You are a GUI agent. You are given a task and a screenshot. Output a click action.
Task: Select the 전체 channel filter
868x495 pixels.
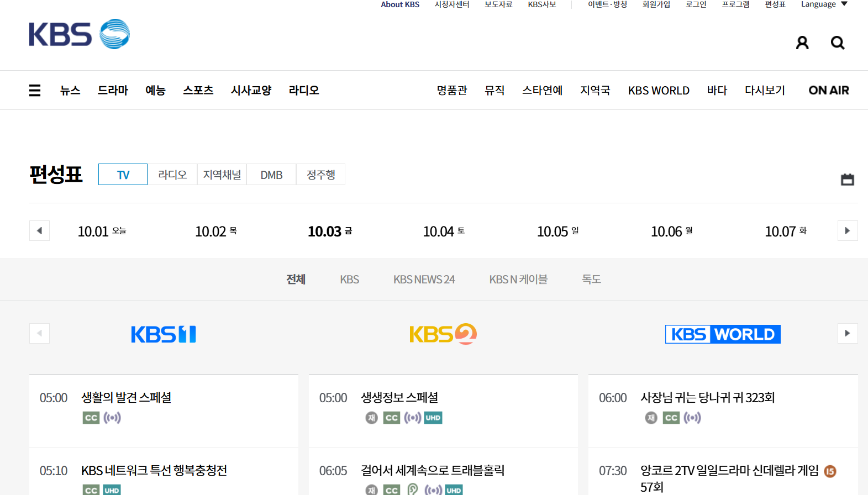click(296, 280)
